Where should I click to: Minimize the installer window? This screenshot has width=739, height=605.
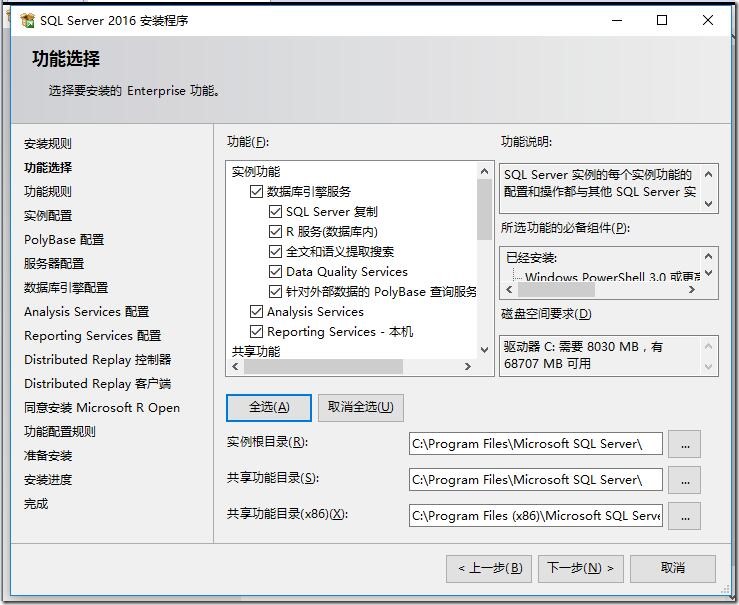click(617, 20)
